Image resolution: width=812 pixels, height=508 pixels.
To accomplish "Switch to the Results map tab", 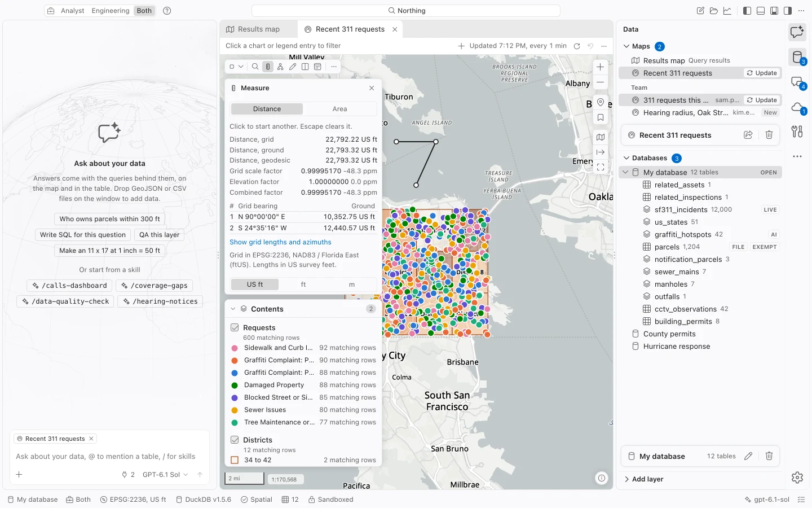I will click(253, 29).
